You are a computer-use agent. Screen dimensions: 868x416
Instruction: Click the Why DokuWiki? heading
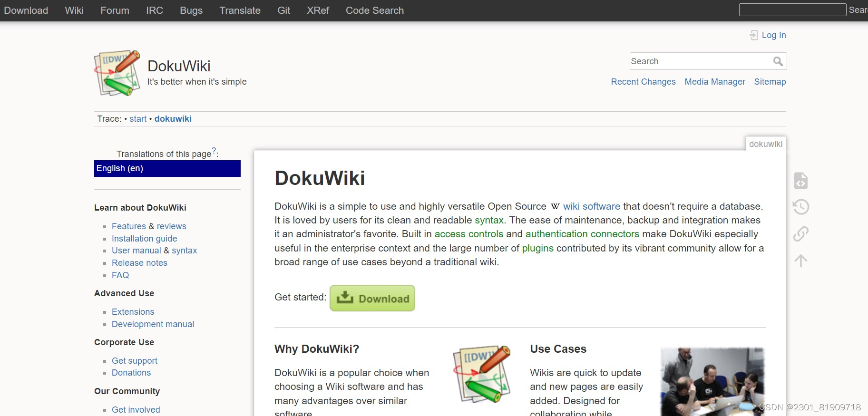[x=317, y=349]
